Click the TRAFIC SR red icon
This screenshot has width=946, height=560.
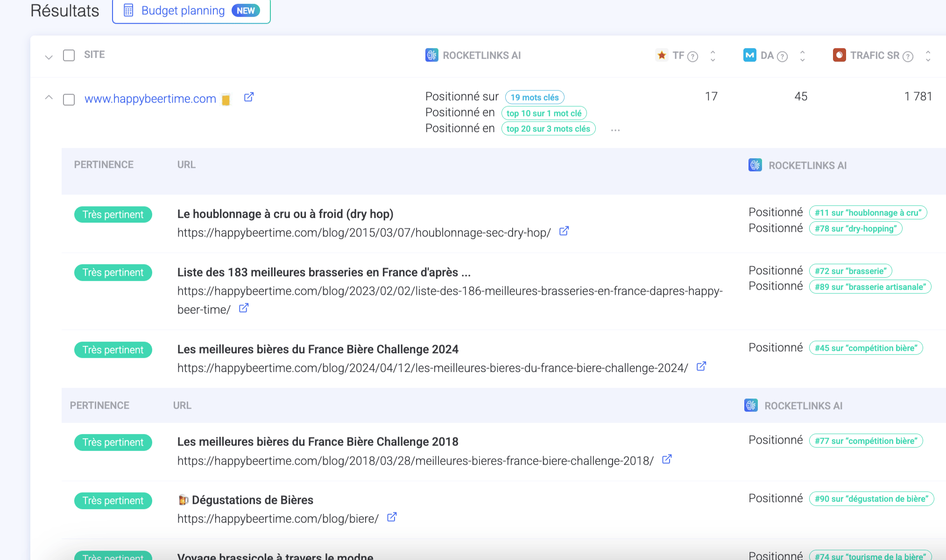[840, 55]
